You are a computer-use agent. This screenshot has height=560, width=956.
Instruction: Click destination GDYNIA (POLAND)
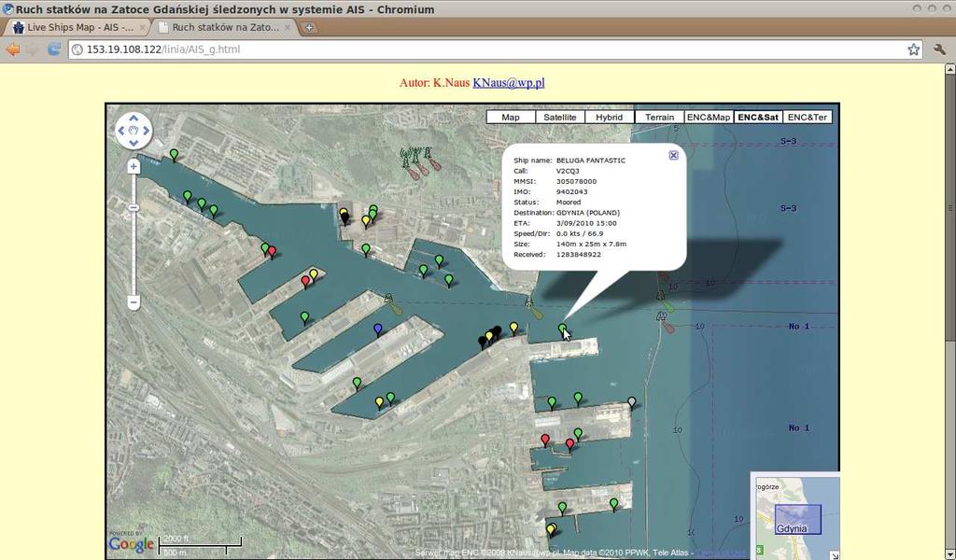coord(588,213)
